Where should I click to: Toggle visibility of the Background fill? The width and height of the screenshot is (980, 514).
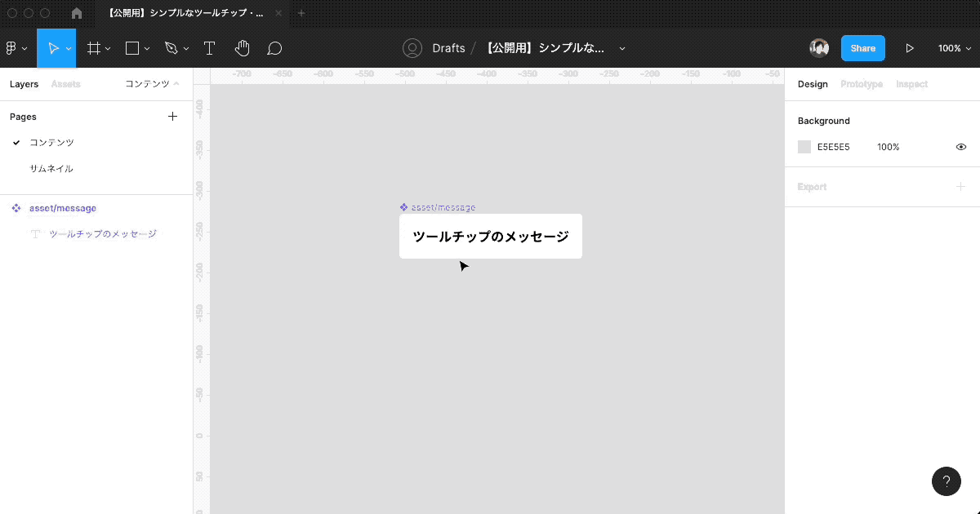click(x=960, y=147)
